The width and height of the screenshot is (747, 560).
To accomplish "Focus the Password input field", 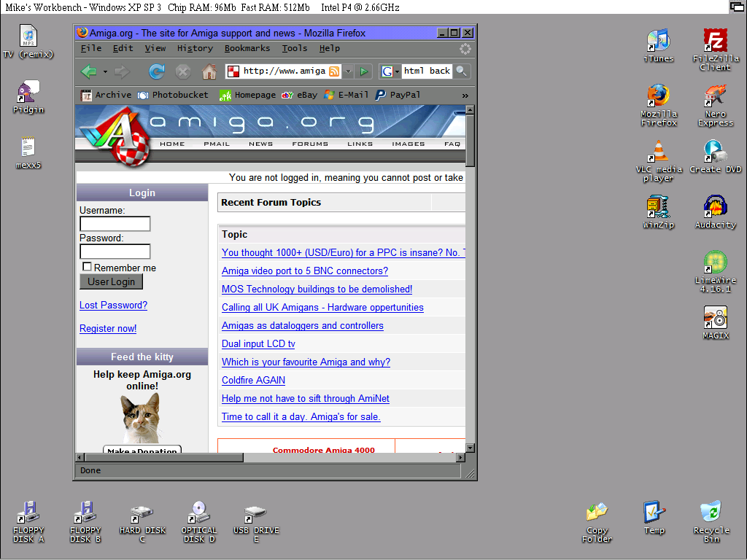I will point(115,252).
